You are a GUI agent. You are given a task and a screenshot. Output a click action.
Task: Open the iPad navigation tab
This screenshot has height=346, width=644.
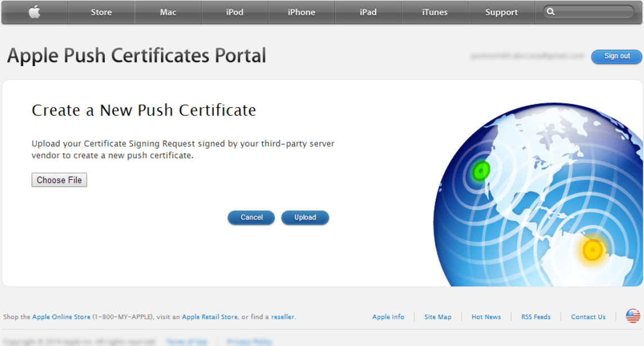[x=368, y=12]
